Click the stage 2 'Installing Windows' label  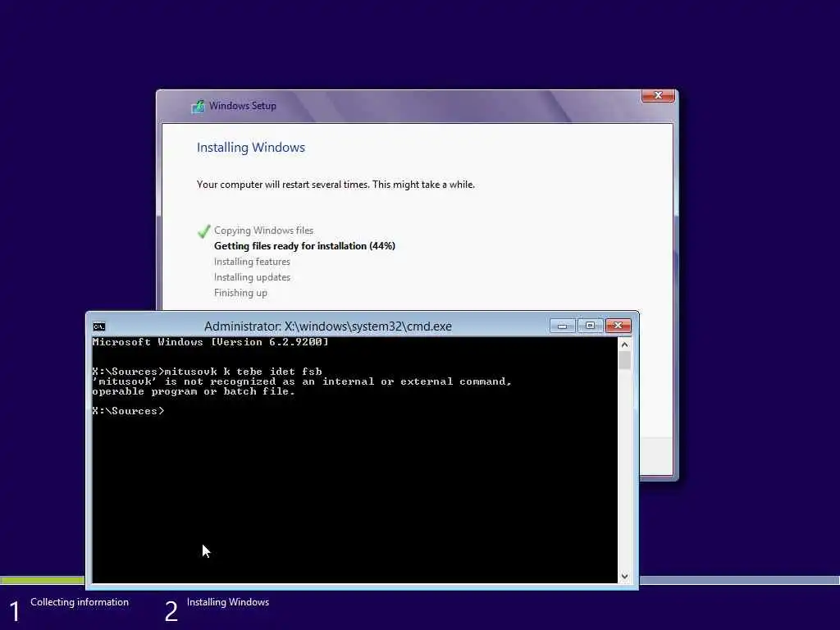[x=228, y=602]
